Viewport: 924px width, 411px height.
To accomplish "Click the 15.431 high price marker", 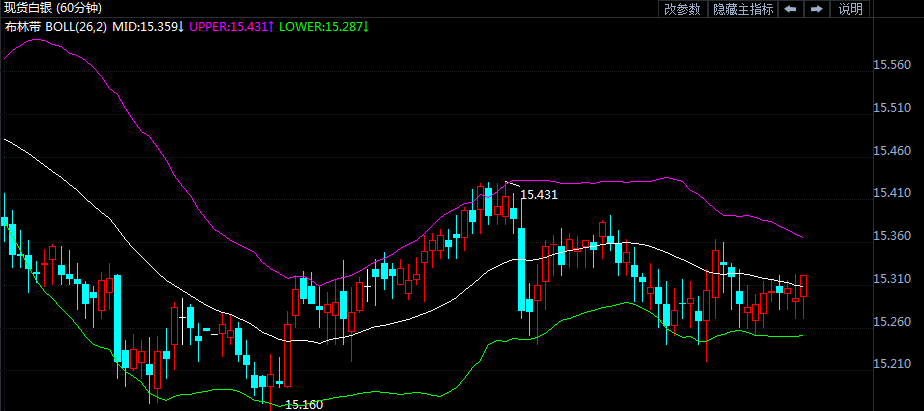I will (x=539, y=194).
